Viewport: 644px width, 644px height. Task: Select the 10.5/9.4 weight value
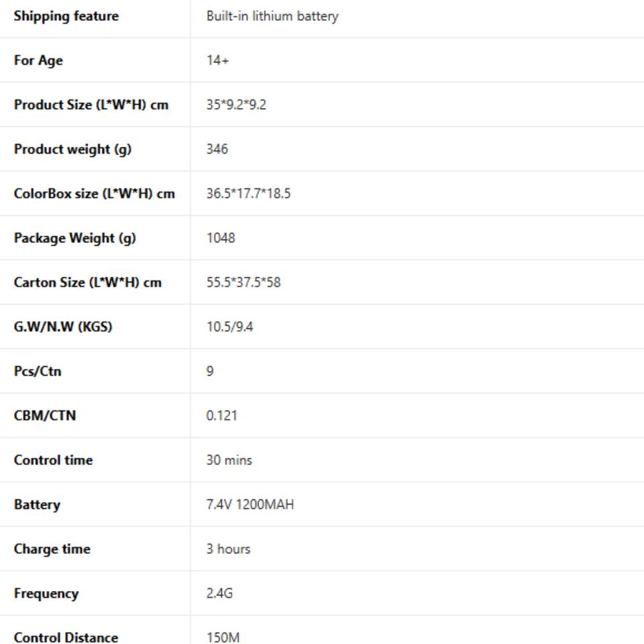point(229,327)
